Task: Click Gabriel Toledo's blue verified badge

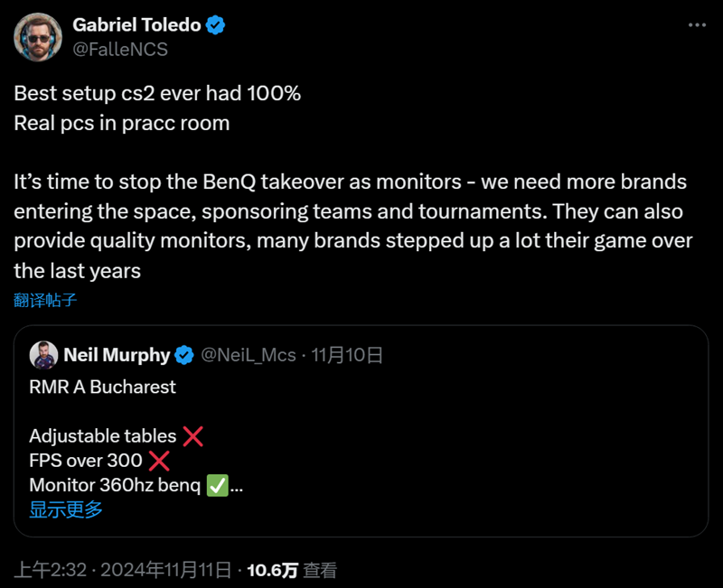Action: tap(215, 25)
